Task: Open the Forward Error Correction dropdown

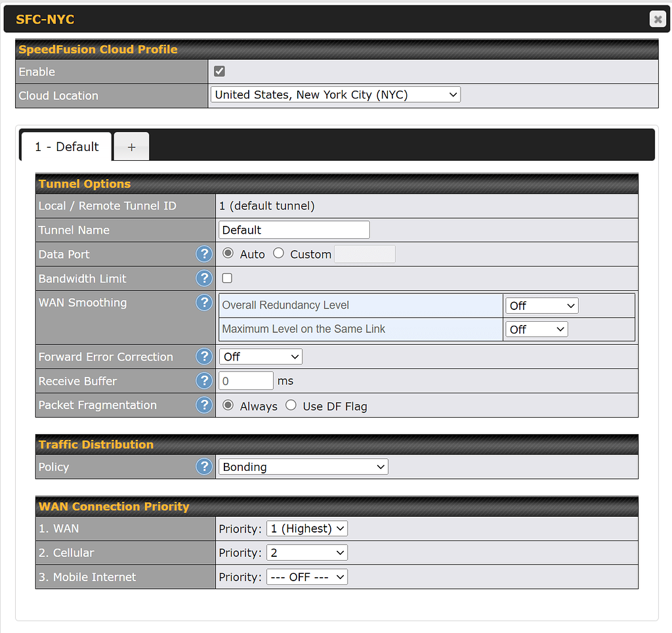Action: [260, 356]
